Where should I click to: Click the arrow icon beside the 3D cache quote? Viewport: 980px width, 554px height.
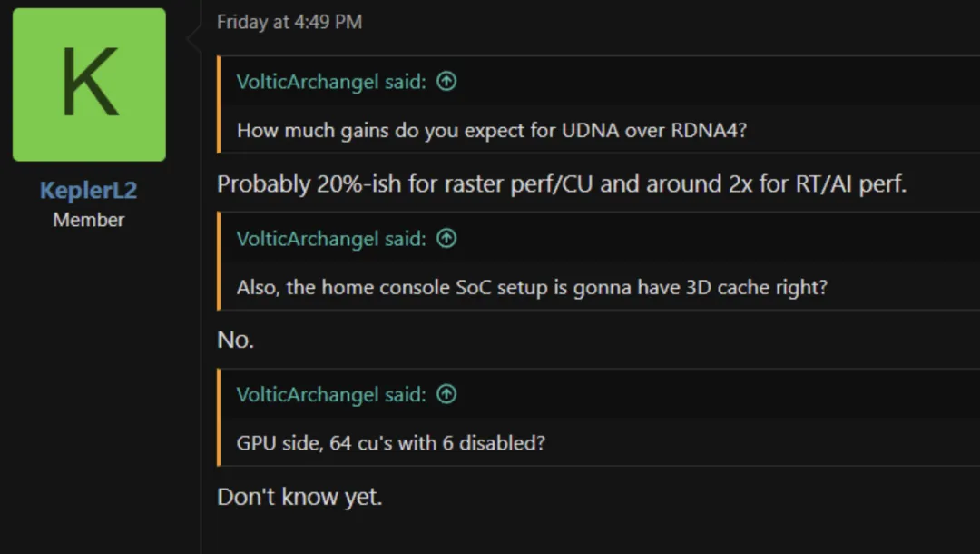click(x=446, y=238)
